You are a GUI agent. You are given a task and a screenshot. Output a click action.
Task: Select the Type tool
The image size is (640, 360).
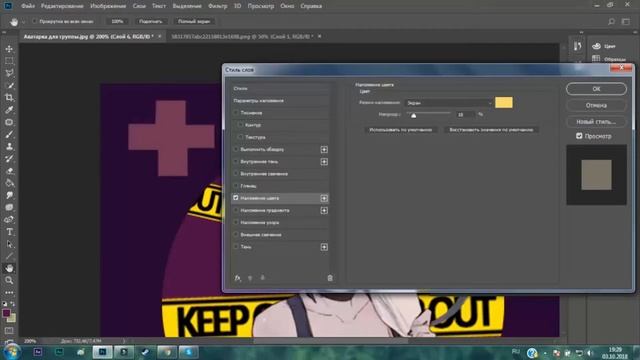[9, 232]
